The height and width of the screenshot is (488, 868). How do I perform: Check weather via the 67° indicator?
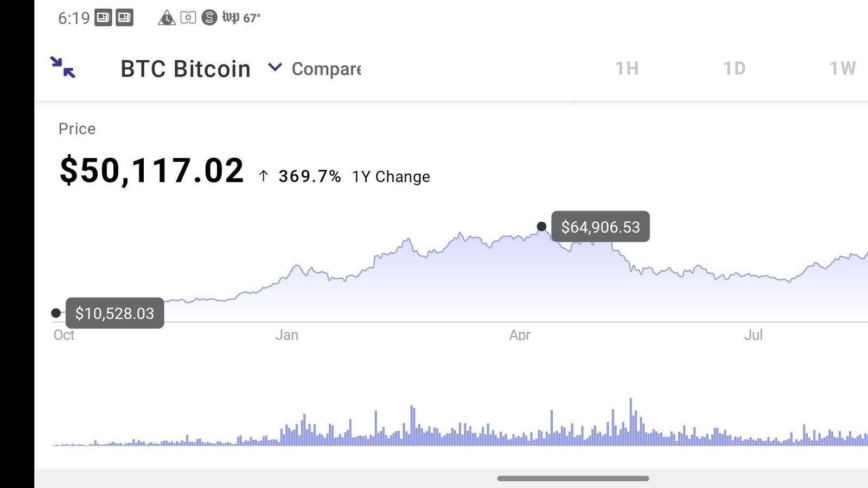tap(251, 17)
